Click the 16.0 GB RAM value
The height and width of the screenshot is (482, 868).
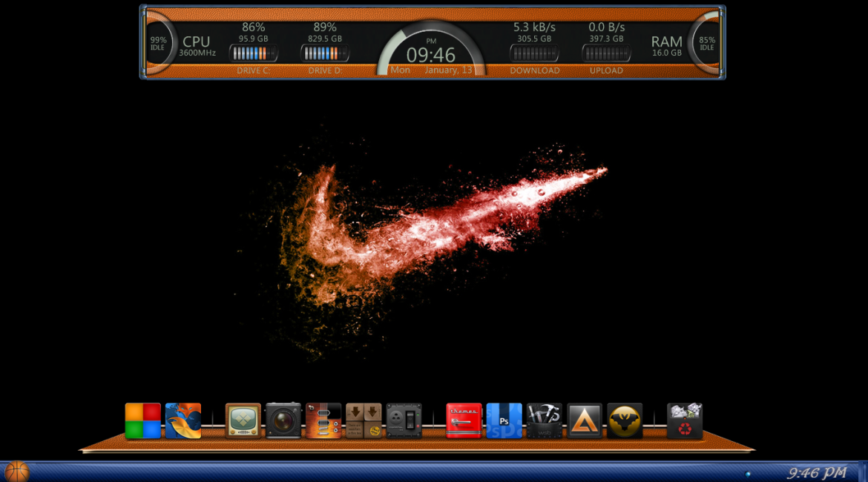(666, 53)
